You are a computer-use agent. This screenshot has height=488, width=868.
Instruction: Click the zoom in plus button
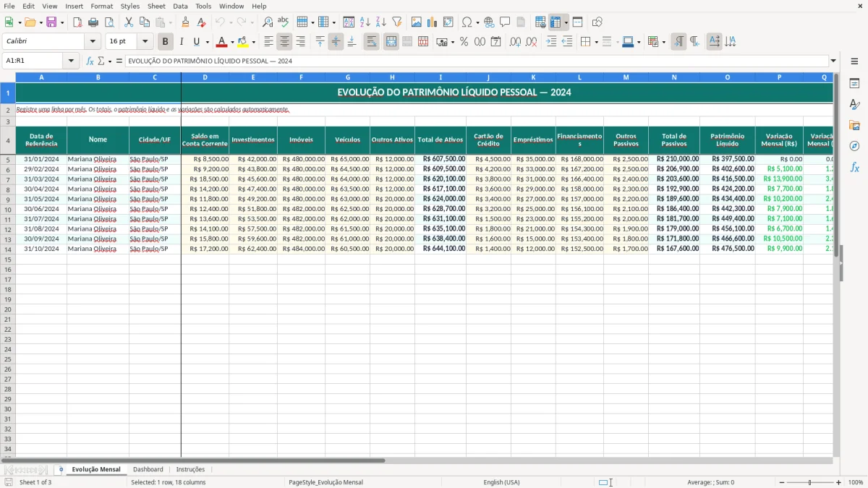[839, 482]
